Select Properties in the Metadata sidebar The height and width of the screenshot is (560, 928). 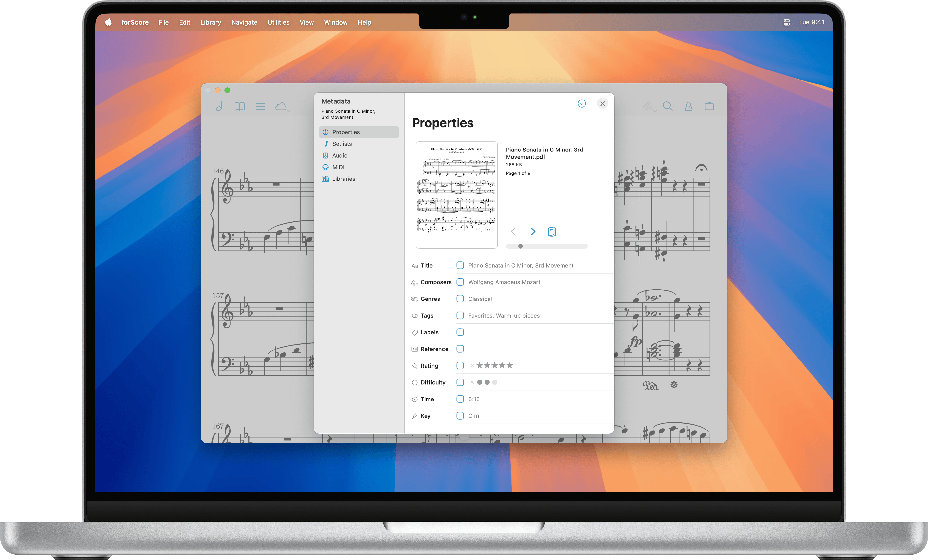point(358,132)
